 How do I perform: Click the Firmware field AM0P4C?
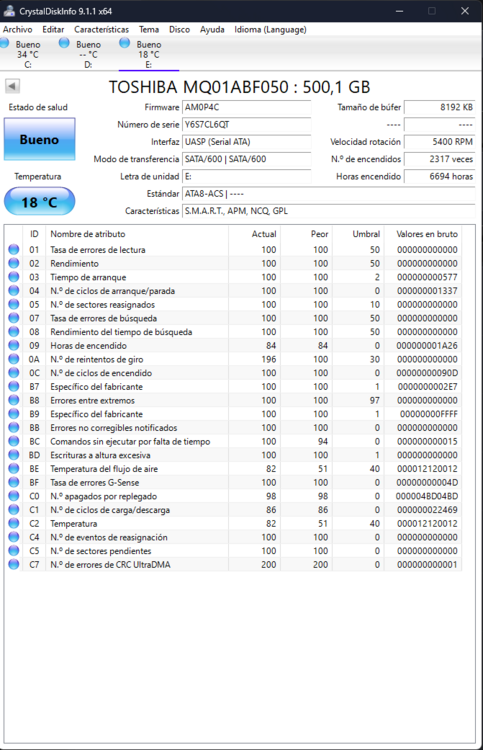pos(247,107)
